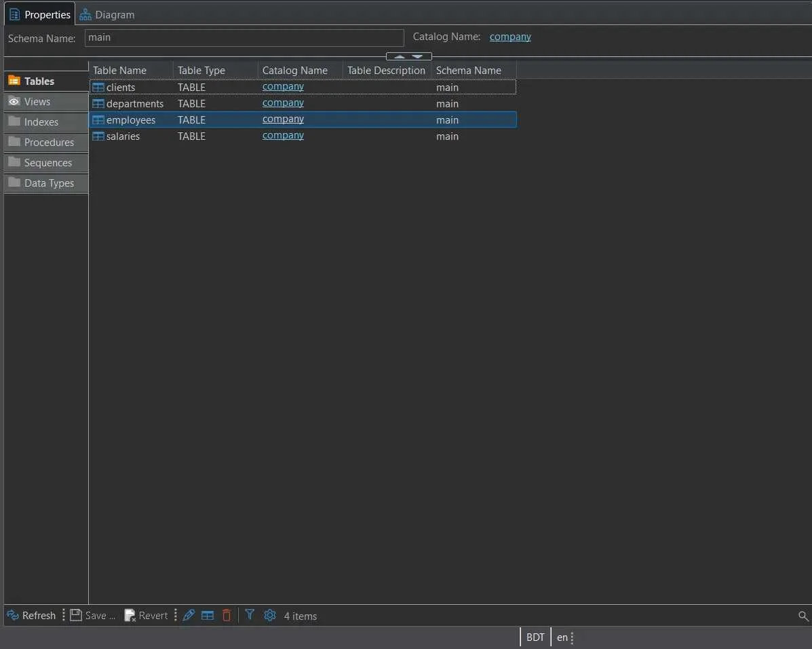Click the table icon beside departments
The width and height of the screenshot is (812, 649).
(x=98, y=104)
